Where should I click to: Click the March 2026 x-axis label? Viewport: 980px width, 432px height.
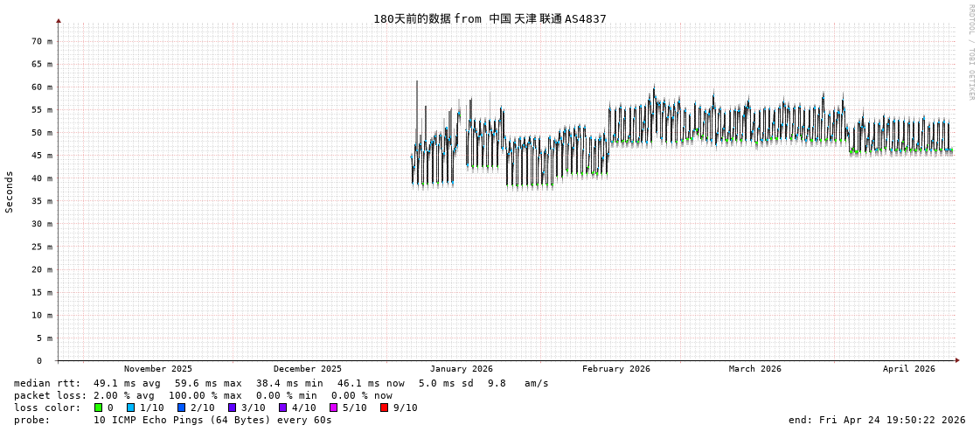tap(755, 369)
